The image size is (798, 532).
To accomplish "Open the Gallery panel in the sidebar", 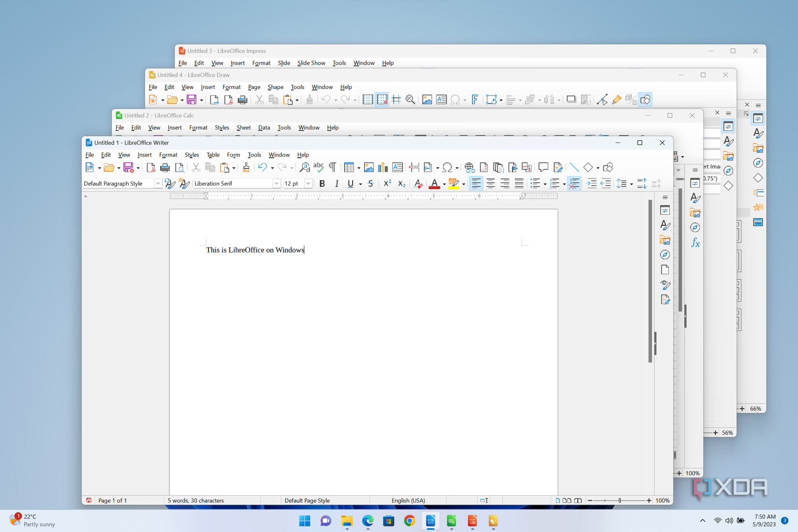I will [x=665, y=239].
